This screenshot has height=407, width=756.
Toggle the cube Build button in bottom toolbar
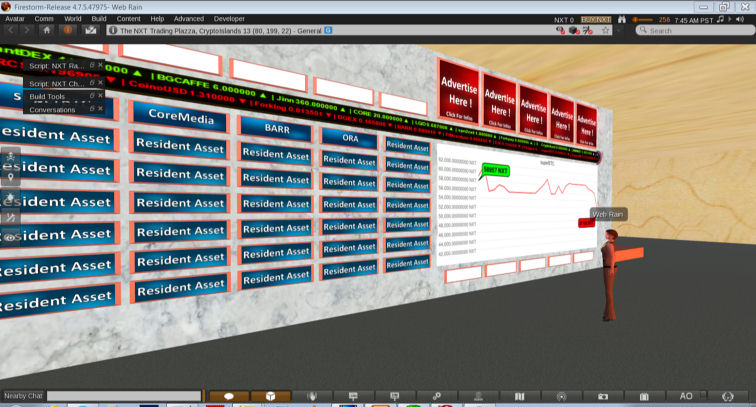click(270, 396)
